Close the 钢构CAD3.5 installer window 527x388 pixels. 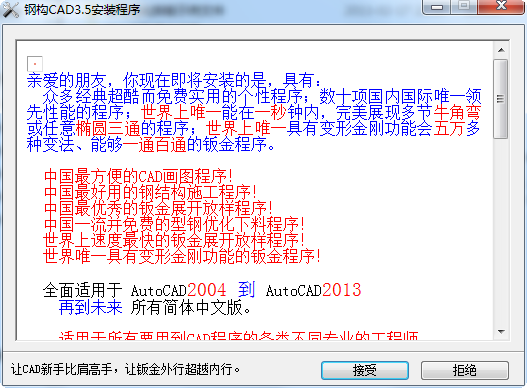(x=501, y=7)
